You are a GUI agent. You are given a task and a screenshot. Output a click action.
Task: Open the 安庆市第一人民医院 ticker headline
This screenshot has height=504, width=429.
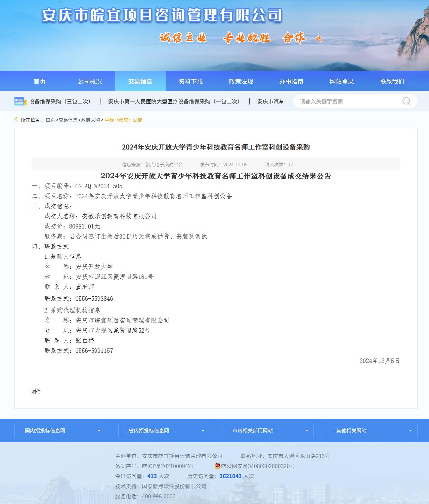point(174,101)
